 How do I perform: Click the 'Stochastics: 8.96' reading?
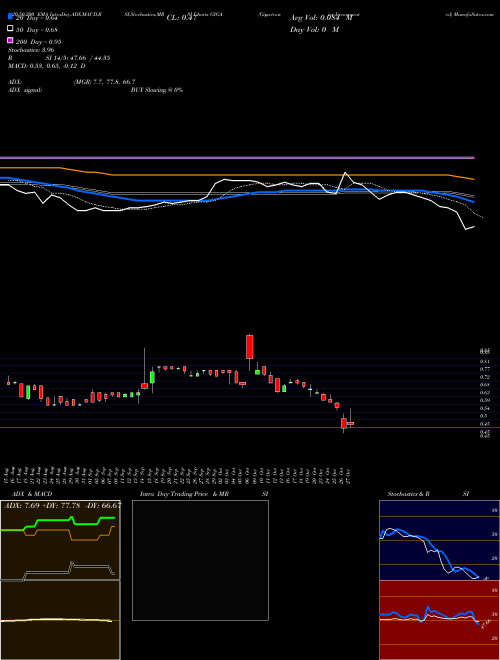[x=31, y=50]
